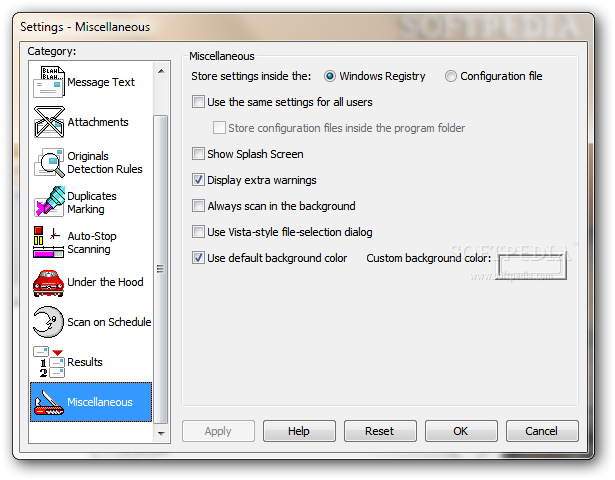Tick Use Vista-style file-selection dialog
Screen dimensions: 615x480
click(x=198, y=232)
